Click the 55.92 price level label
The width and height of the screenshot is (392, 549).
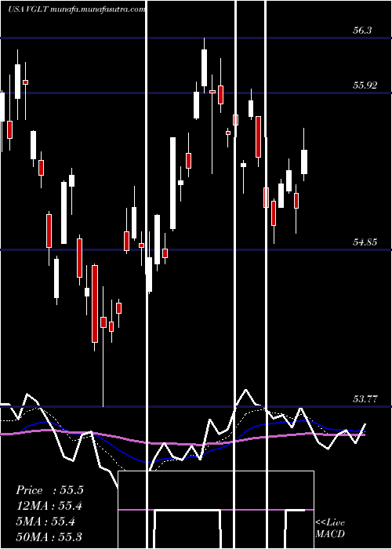pyautogui.click(x=365, y=85)
